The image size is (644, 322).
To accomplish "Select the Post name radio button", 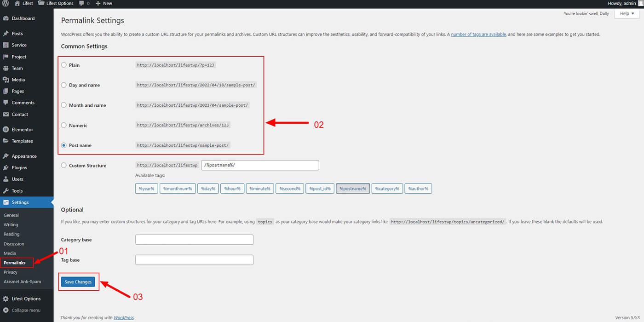I will coord(64,145).
